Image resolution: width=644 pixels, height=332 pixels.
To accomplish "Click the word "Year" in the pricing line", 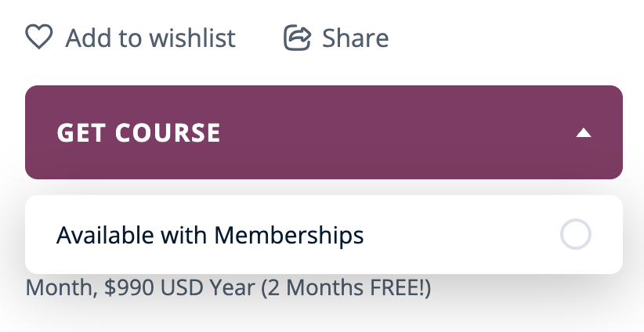I will [x=233, y=288].
